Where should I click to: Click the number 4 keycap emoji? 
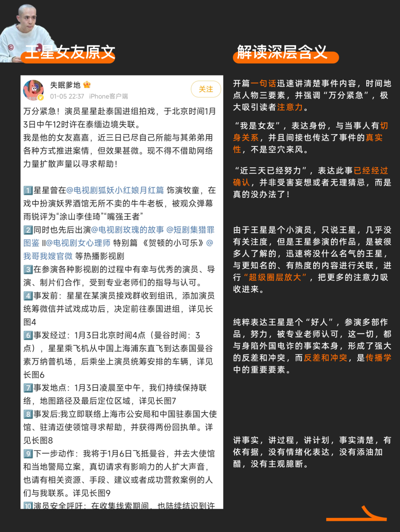[x=28, y=296]
